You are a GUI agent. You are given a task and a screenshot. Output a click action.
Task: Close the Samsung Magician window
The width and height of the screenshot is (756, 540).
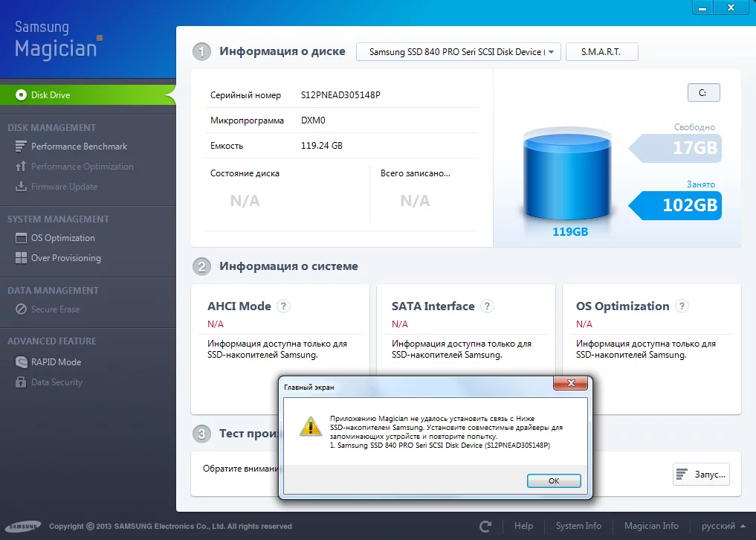(731, 7)
